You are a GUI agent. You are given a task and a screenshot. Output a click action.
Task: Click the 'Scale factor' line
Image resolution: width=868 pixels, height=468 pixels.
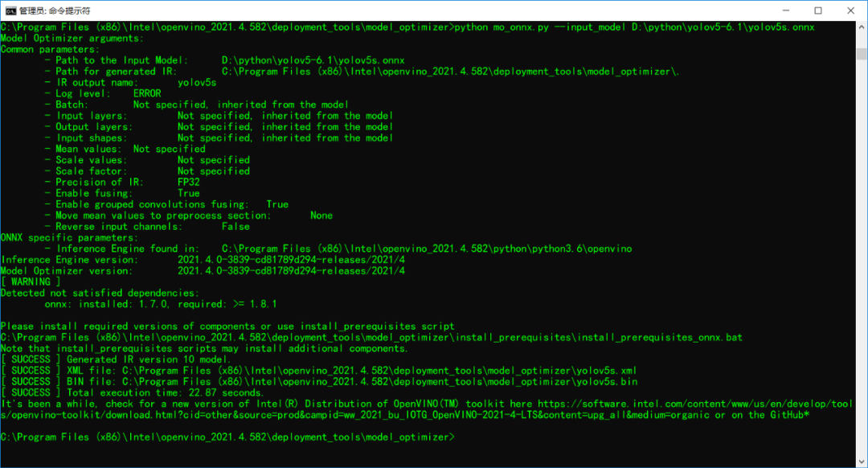pos(147,171)
